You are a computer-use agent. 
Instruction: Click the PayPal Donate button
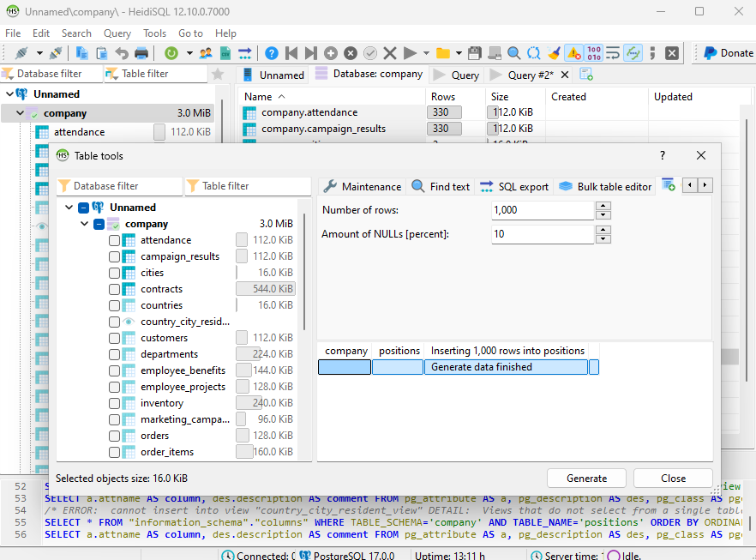[728, 53]
